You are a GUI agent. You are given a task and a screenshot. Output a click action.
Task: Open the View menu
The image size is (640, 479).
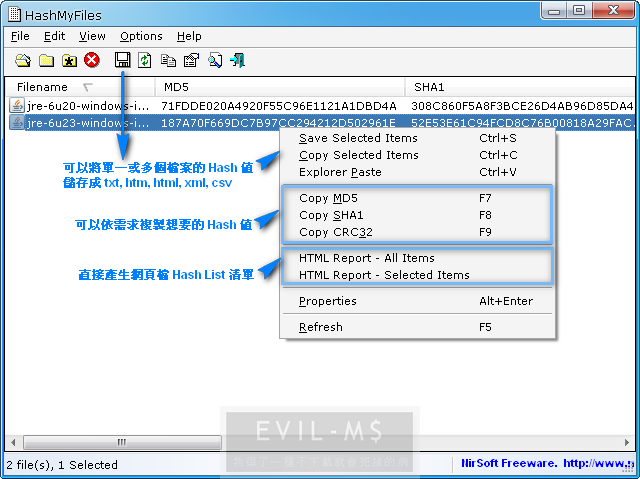[92, 36]
